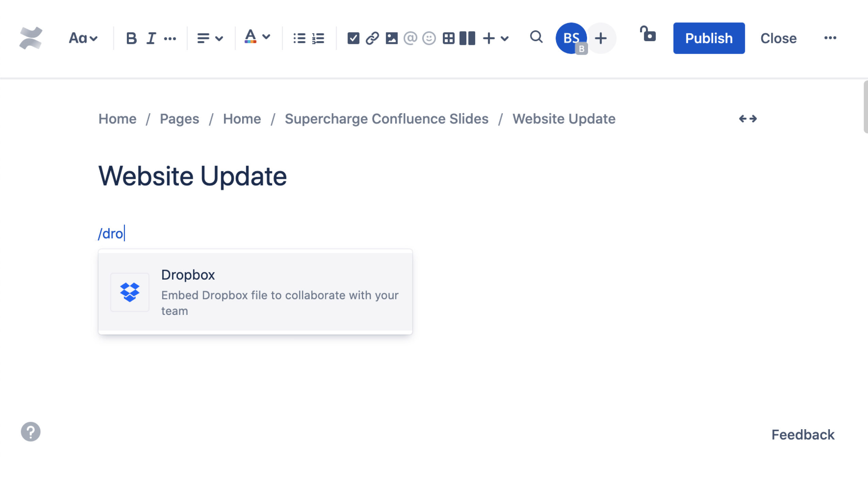Navigate to Supercharge Confluence Slides page

386,119
